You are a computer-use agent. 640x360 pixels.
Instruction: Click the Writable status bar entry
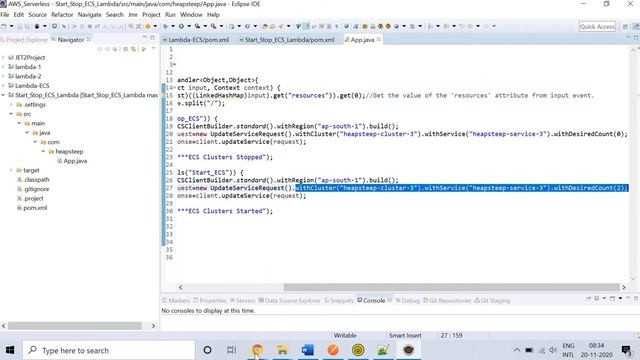(x=345, y=336)
